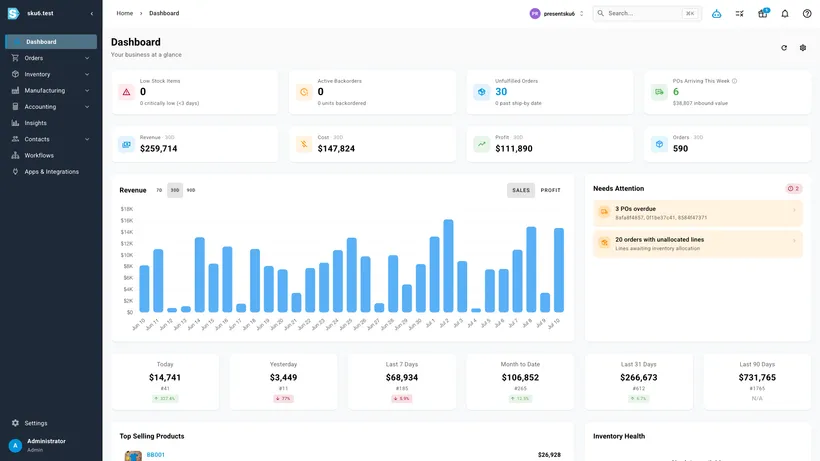Image resolution: width=820 pixels, height=461 pixels.
Task: Click the Last 31 Days $266,673 value
Action: tap(639, 377)
